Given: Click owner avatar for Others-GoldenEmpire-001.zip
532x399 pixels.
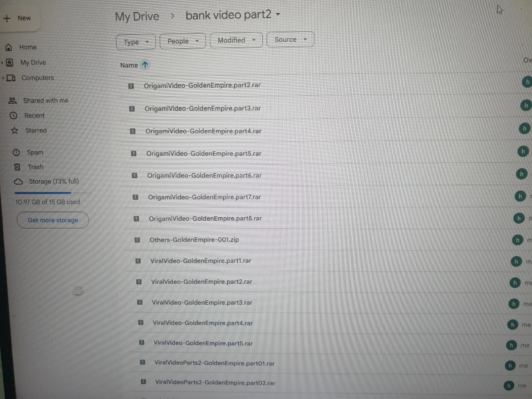Looking at the screenshot, I should pos(517,240).
